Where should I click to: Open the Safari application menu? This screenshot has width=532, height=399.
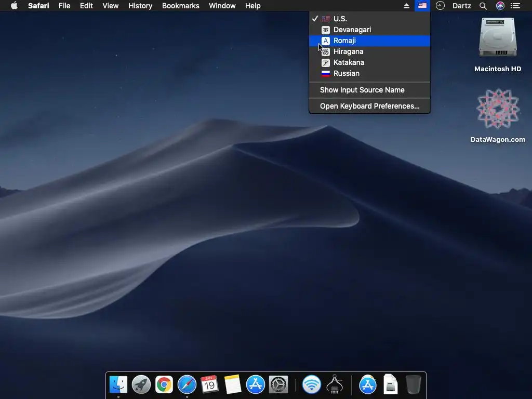38,6
